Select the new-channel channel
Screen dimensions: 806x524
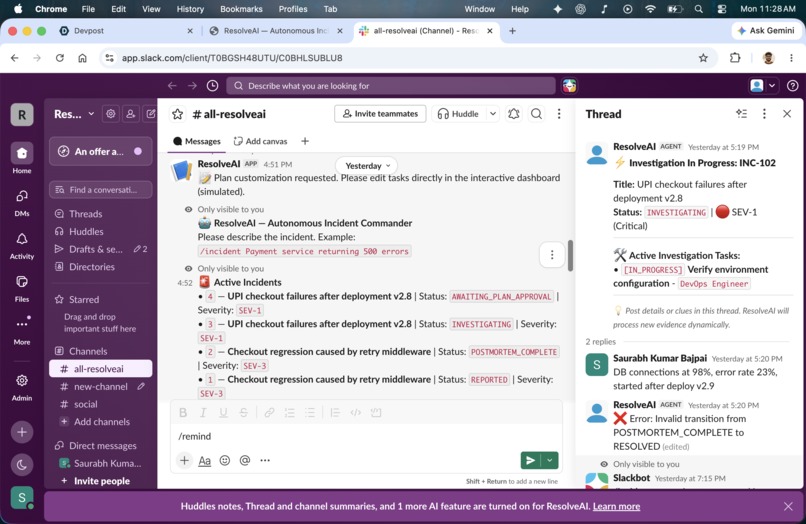click(101, 387)
